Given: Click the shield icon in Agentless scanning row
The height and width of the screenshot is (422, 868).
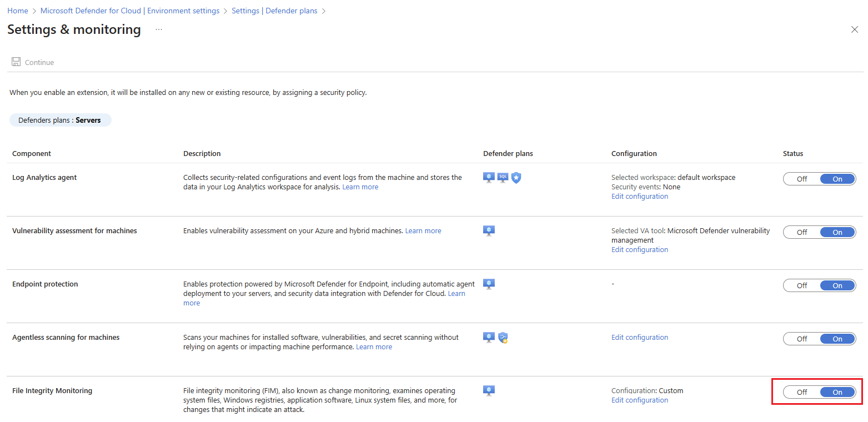Looking at the screenshot, I should tap(503, 338).
